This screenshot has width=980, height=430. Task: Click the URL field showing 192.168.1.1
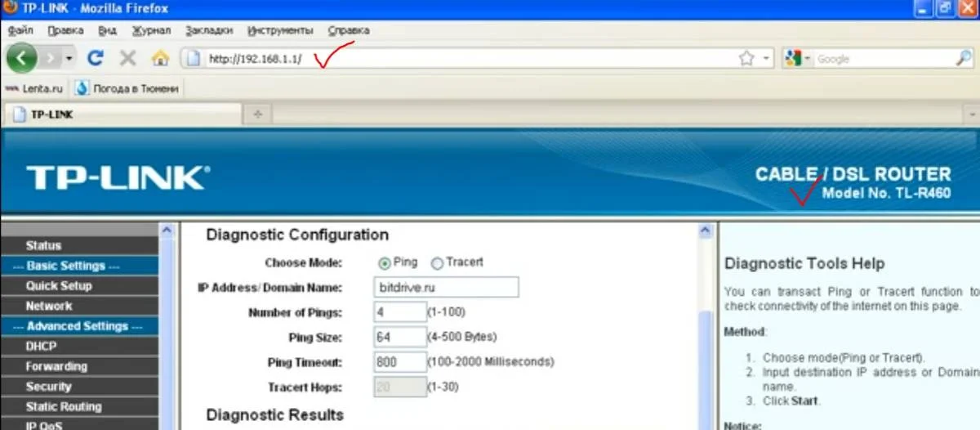click(470, 59)
